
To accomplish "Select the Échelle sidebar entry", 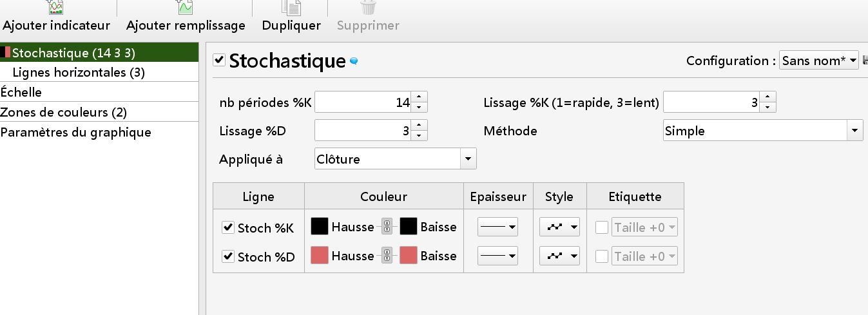I will point(21,92).
